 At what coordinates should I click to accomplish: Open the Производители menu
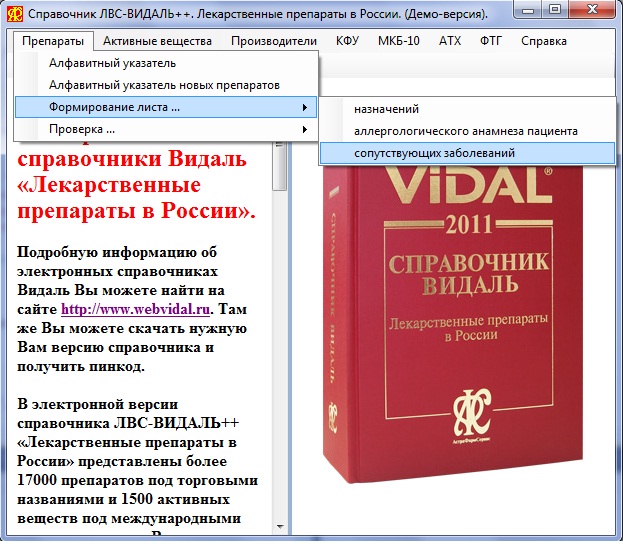274,41
